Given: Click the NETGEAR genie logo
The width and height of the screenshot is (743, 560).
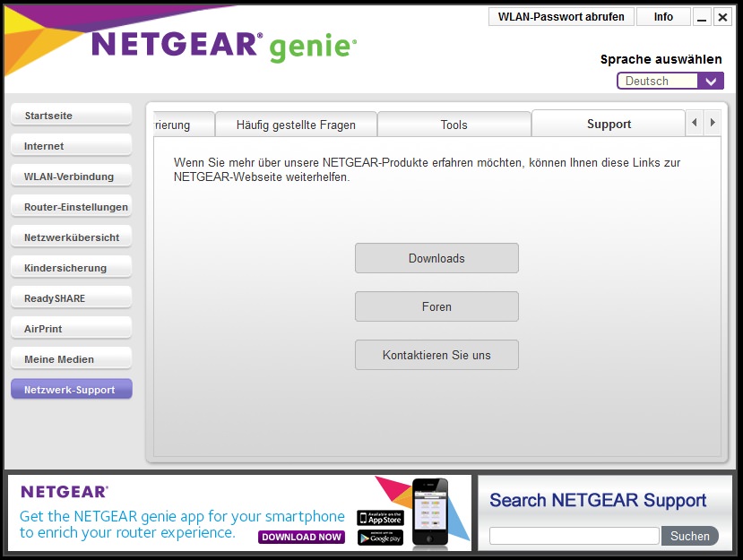Looking at the screenshot, I should click(224, 46).
